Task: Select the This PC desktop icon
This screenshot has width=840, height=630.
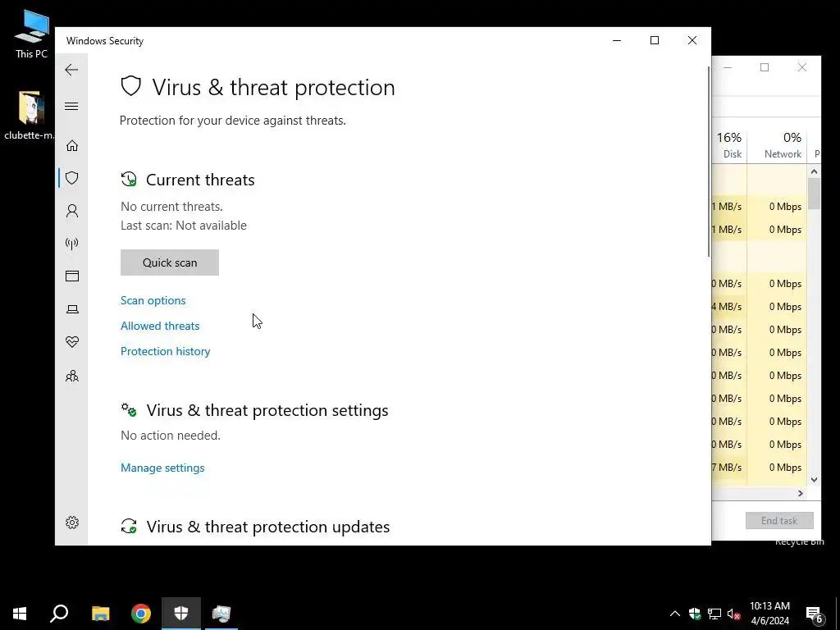Action: click(x=31, y=34)
